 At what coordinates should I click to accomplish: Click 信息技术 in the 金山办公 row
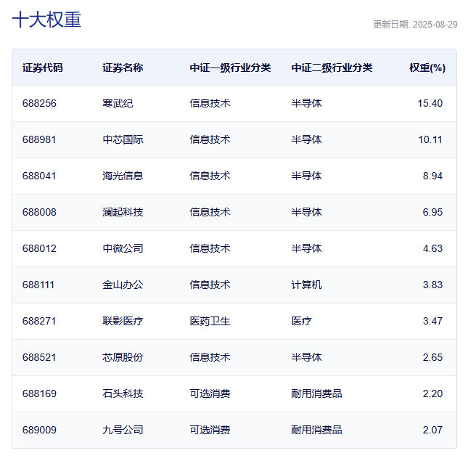tap(210, 285)
